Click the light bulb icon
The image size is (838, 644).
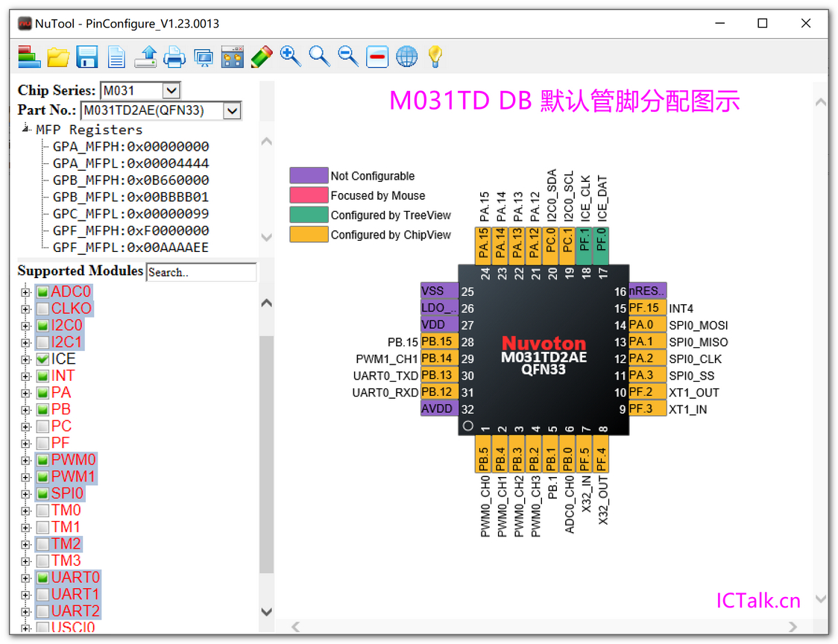435,57
